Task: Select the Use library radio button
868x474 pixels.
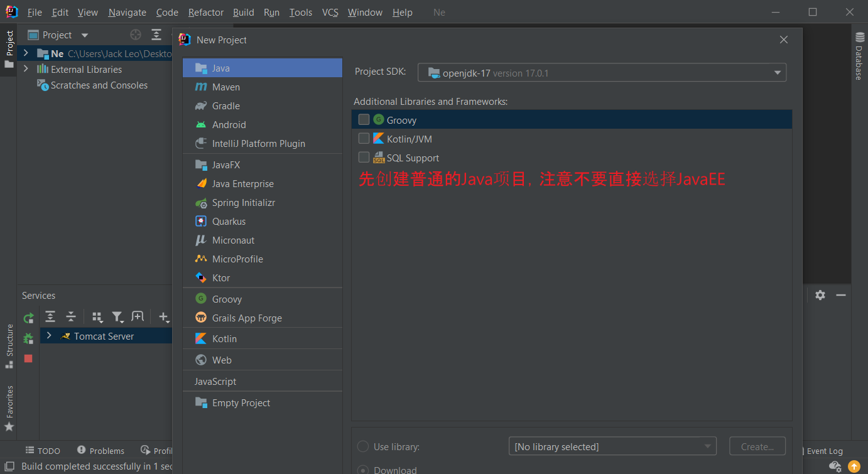Action: (x=363, y=446)
